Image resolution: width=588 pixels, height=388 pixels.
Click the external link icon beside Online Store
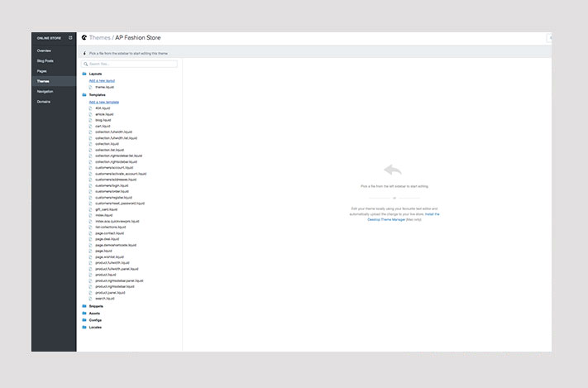[70, 38]
